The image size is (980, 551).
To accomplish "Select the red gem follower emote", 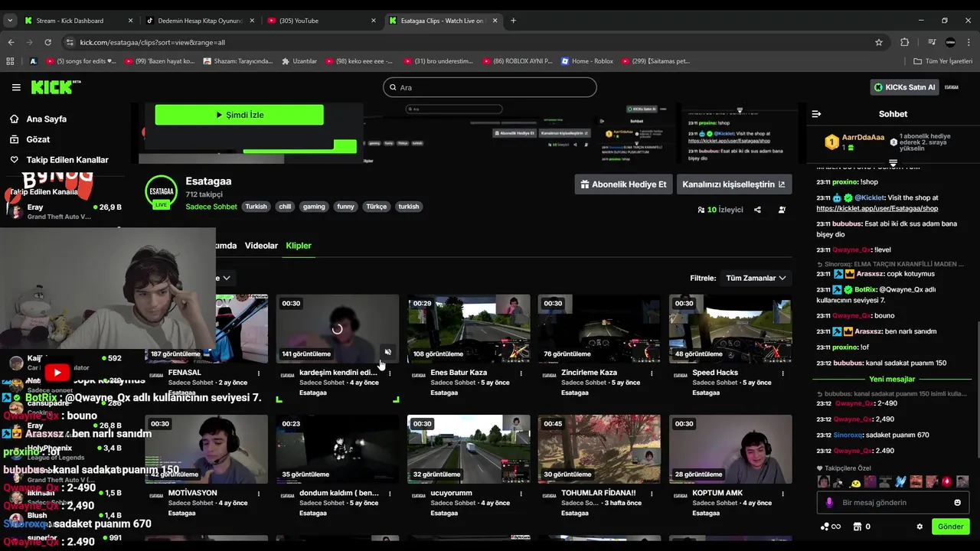I will [946, 482].
